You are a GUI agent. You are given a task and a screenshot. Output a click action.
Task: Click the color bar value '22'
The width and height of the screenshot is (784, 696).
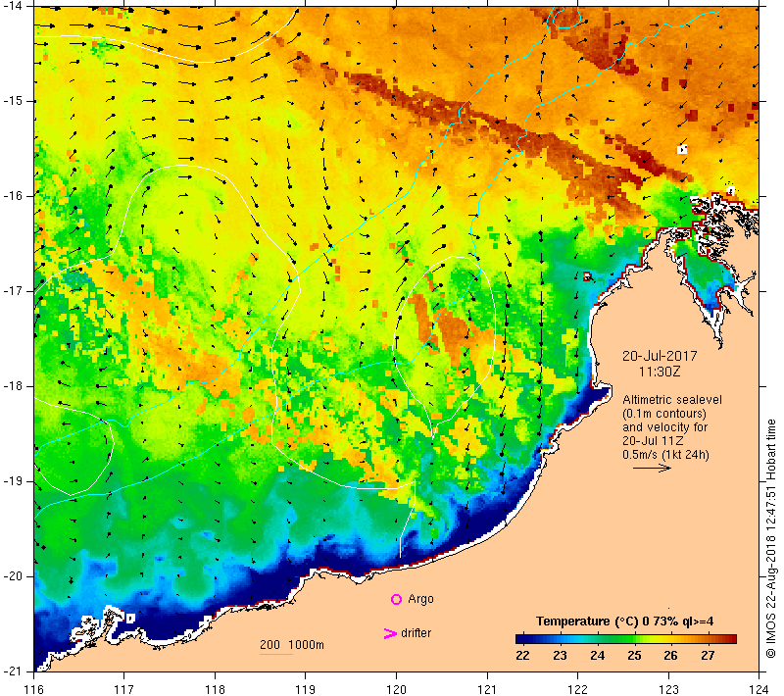(522, 656)
